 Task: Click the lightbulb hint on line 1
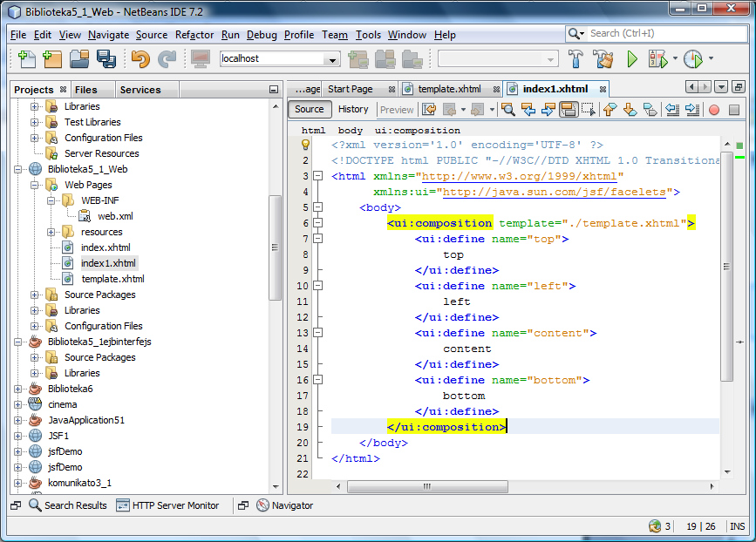coord(305,145)
